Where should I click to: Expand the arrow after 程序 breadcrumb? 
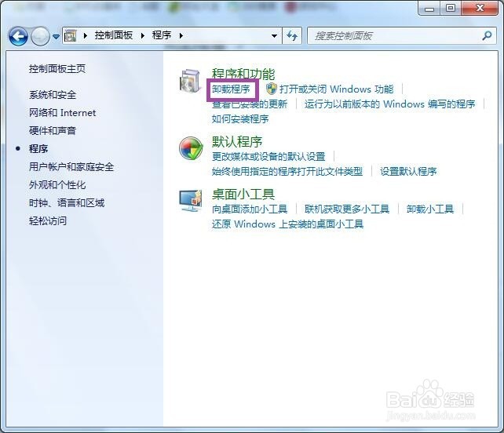pyautogui.click(x=181, y=35)
